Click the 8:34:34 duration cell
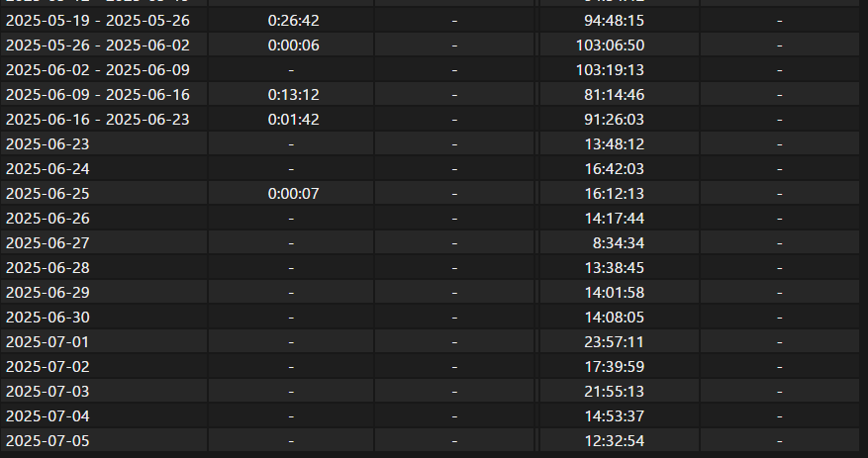This screenshot has width=868, height=458. pyautogui.click(x=619, y=243)
